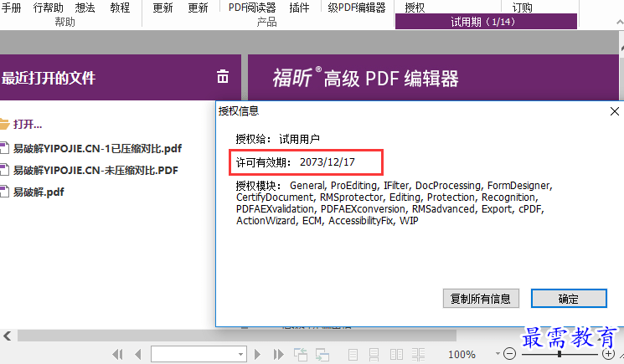Open 易破解YIPOJIE.CN-未压缩对比.PDF
This screenshot has width=624, height=364.
coord(95,171)
